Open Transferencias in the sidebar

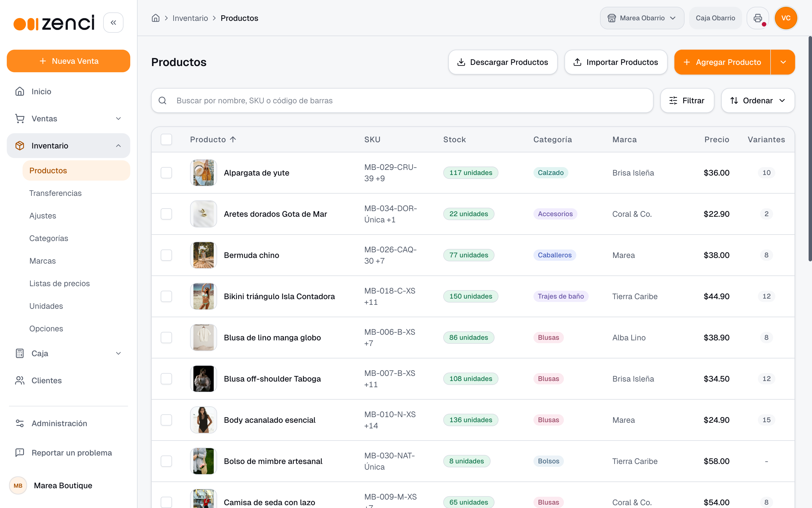[x=55, y=193]
